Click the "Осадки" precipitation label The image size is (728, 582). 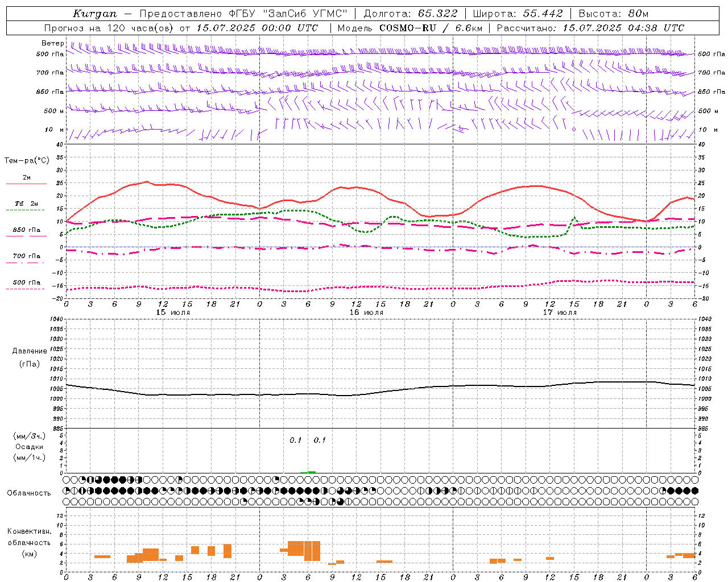point(29,447)
